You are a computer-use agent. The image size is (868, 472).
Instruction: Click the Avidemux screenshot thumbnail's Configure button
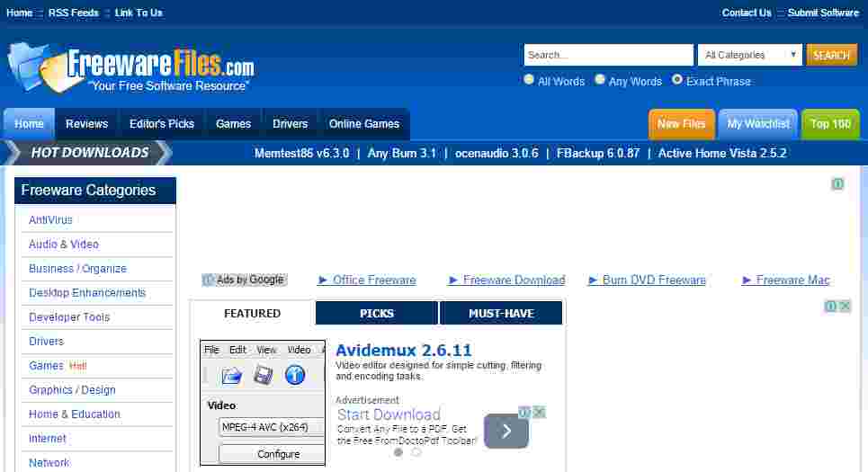pyautogui.click(x=272, y=454)
